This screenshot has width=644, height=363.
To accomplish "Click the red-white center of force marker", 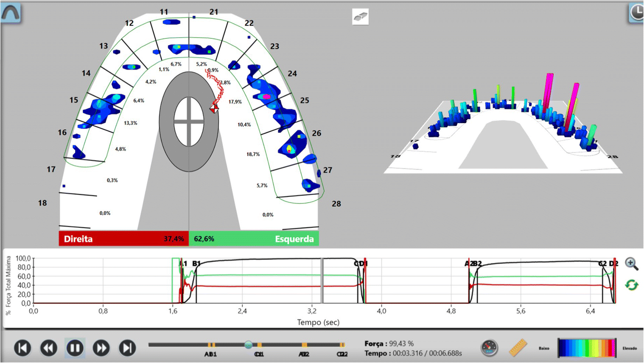I will click(x=214, y=109).
